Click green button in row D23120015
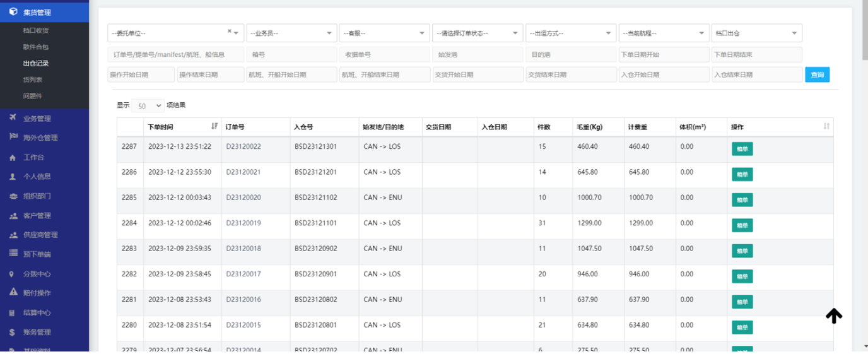Image resolution: width=868 pixels, height=354 pixels. 742,327
